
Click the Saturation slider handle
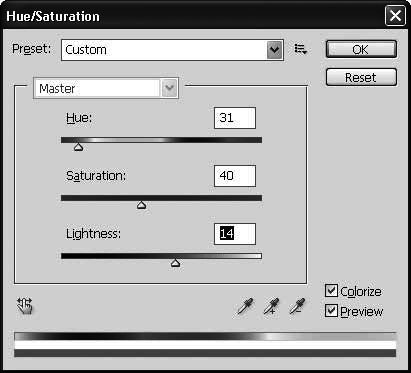pos(142,205)
